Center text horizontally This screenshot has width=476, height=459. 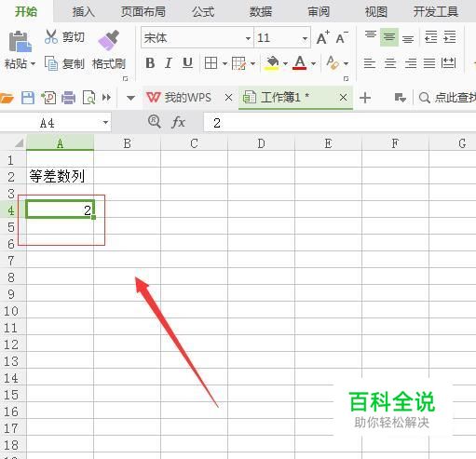click(390, 63)
